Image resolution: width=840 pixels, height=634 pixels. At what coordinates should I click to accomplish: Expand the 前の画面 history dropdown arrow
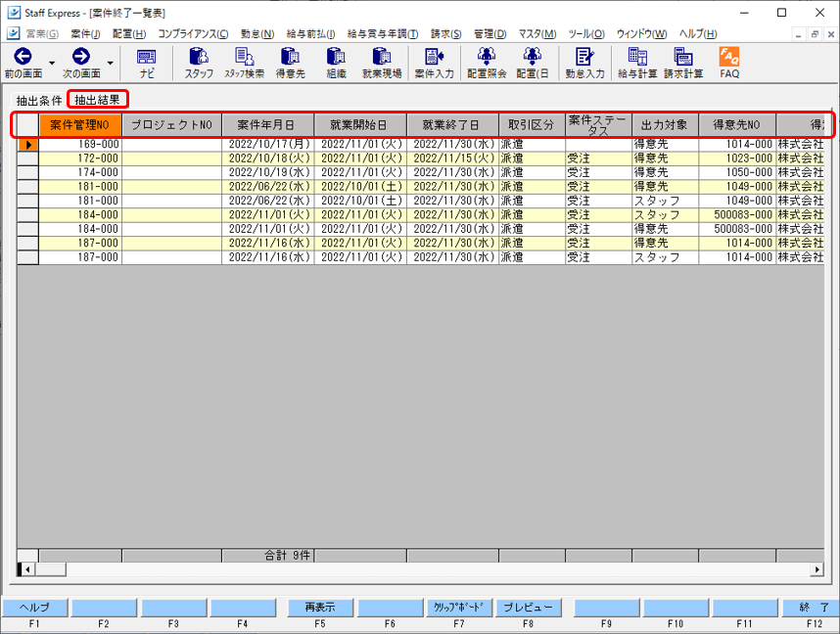52,63
